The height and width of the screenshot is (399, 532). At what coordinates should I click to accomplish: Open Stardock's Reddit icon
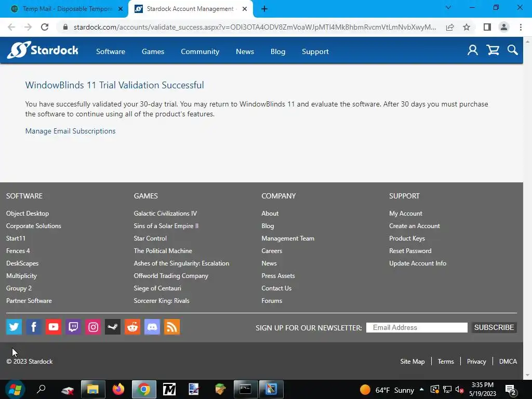click(132, 327)
